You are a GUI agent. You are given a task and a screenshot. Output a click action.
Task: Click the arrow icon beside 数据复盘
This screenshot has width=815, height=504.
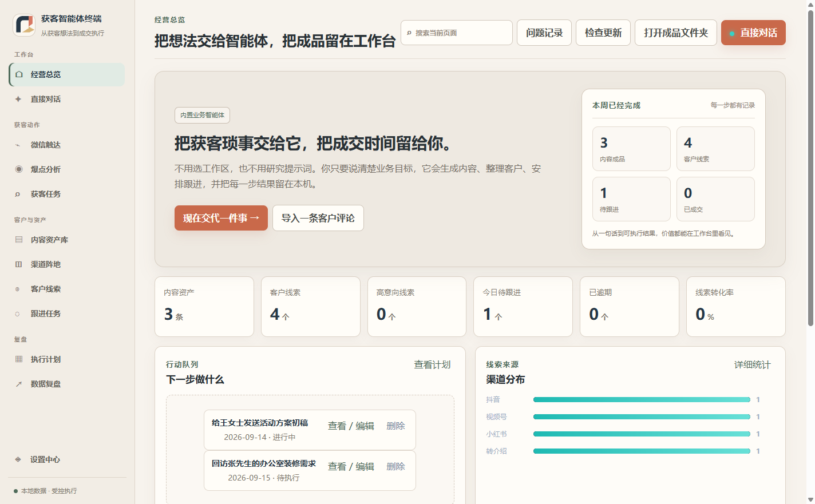18,384
